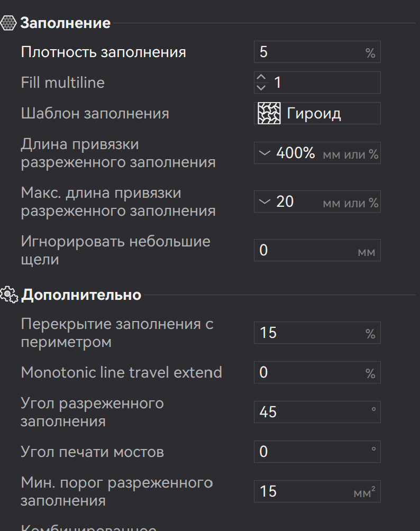Click the honeycomb Заполнение section icon
The height and width of the screenshot is (531, 420).
click(8, 23)
